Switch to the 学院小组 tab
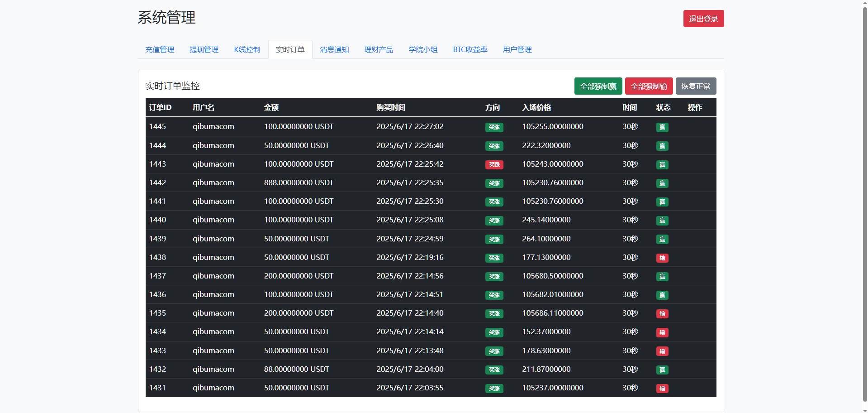The width and height of the screenshot is (868, 413). coord(423,49)
